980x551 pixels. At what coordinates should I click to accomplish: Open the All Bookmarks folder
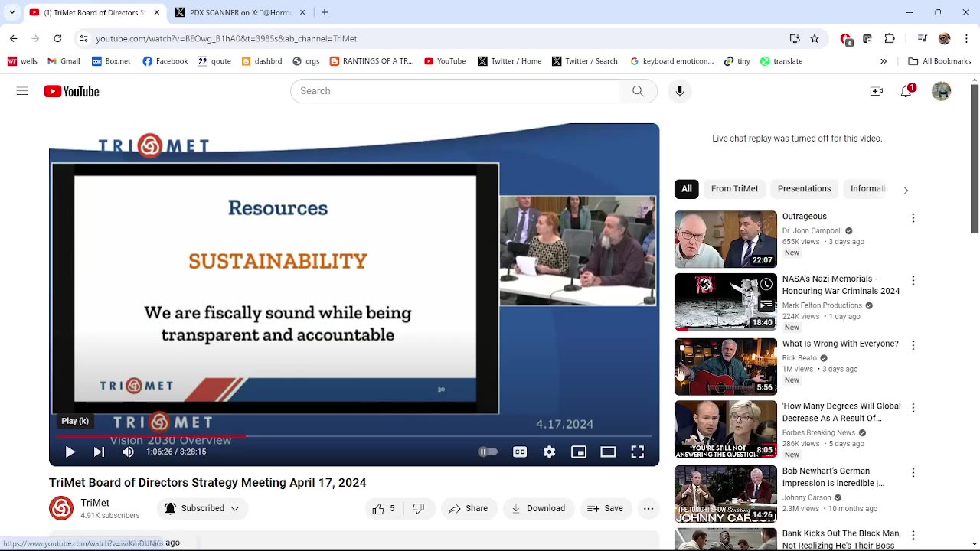pos(939,61)
